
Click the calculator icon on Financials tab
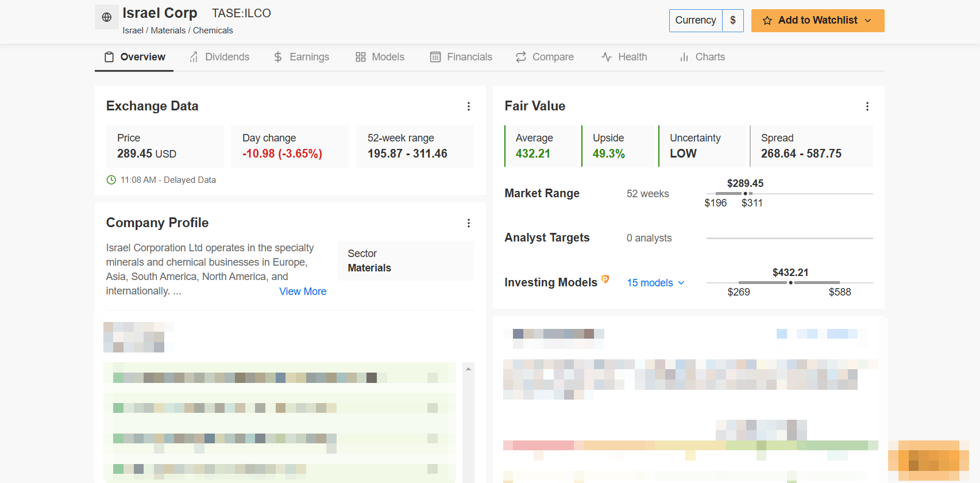[435, 57]
